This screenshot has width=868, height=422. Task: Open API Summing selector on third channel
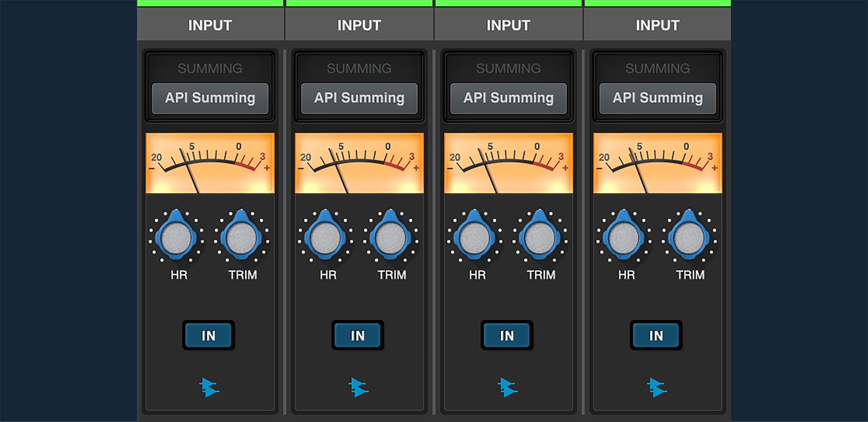[508, 98]
